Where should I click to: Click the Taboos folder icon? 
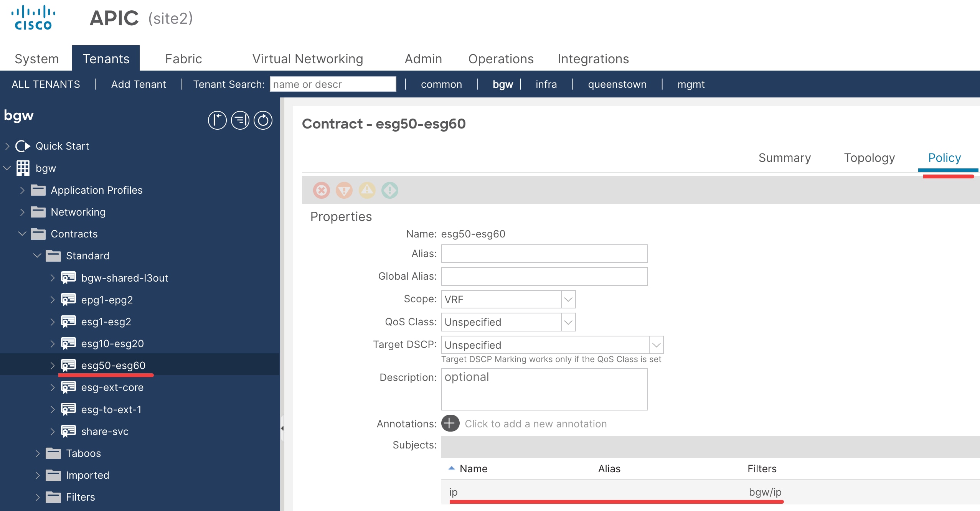tap(53, 453)
